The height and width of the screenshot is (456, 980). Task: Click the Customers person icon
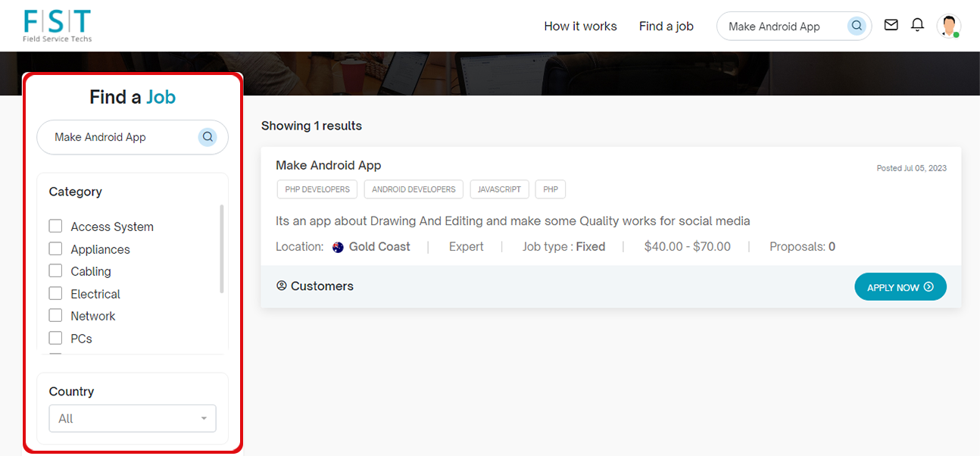coord(282,286)
